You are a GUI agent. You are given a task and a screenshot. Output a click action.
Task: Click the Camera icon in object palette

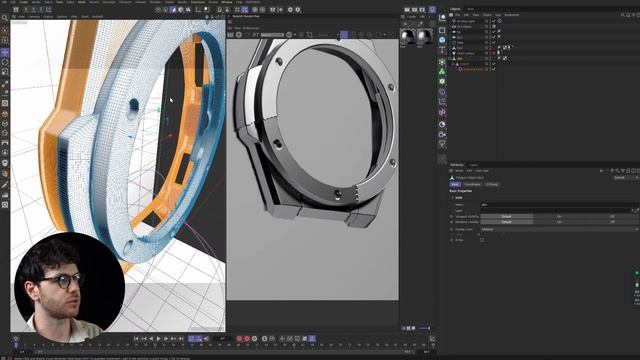tap(442, 134)
